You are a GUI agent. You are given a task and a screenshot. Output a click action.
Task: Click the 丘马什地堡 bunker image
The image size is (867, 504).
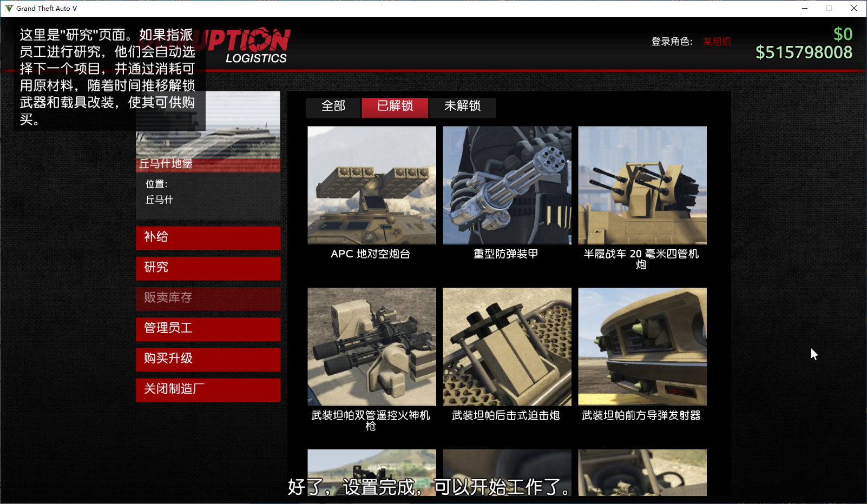pos(208,132)
